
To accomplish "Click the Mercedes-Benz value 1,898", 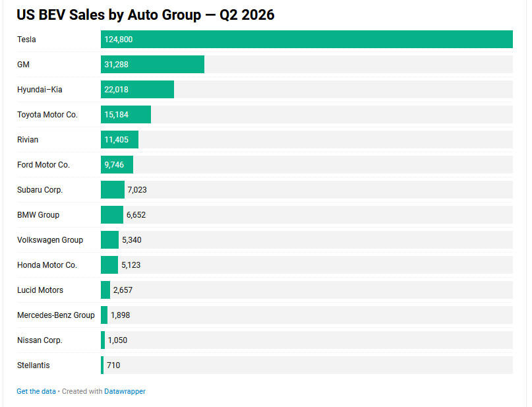I will 120,315.
